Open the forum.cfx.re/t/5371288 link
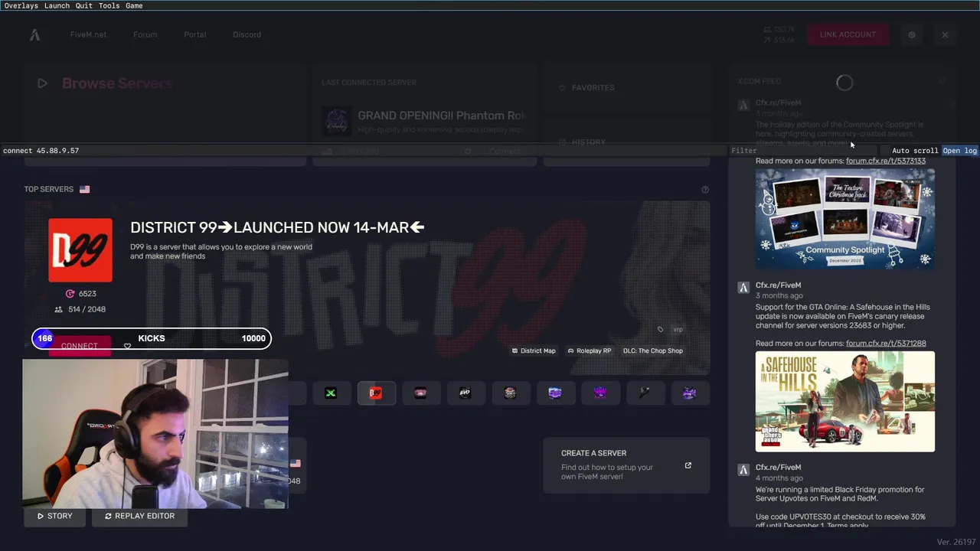This screenshot has width=980, height=551. click(x=886, y=344)
